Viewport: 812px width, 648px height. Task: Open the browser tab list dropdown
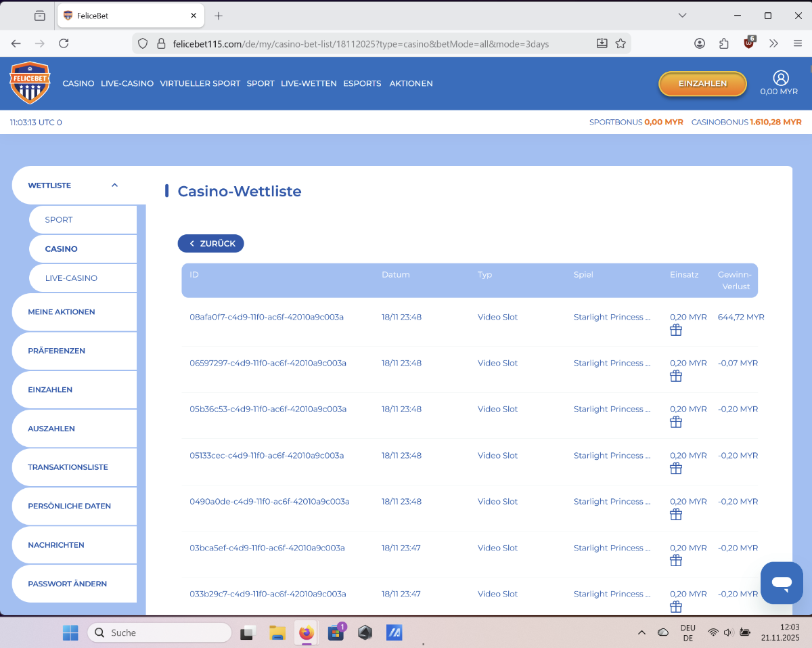pos(682,16)
